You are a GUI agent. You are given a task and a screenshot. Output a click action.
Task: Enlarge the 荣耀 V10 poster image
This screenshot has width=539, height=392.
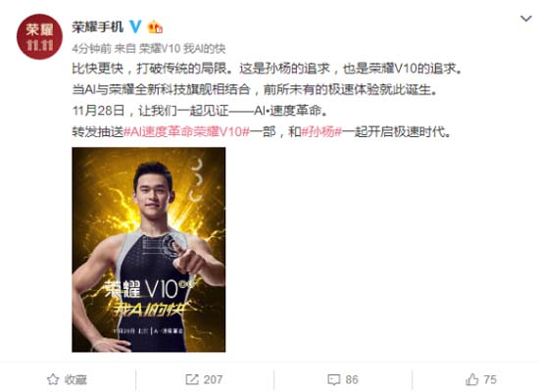point(149,250)
